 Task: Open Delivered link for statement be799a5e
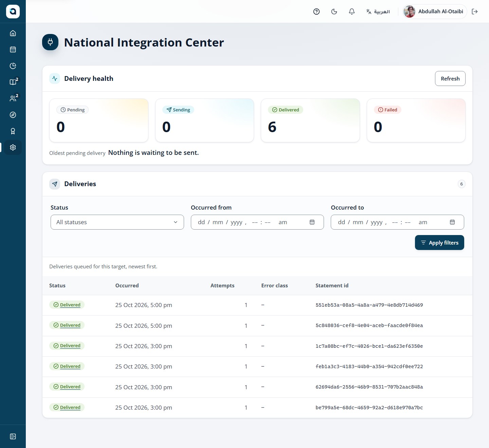click(70, 408)
